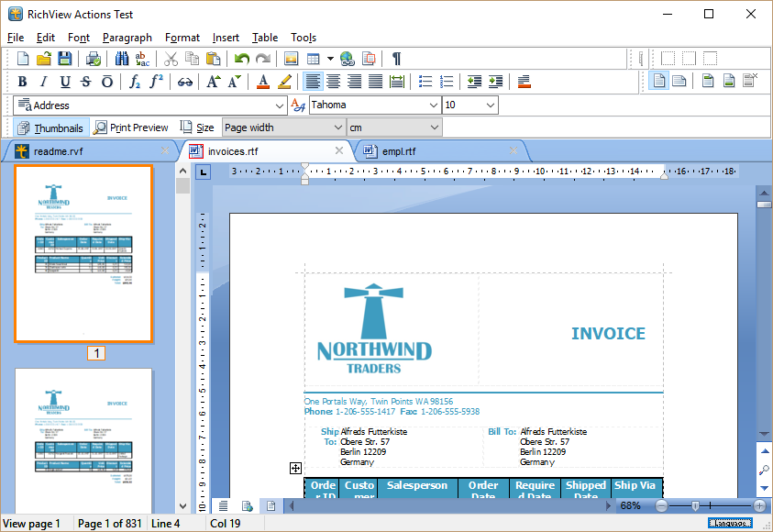The image size is (773, 532).
Task: Open text highlight color marker
Action: point(284,82)
